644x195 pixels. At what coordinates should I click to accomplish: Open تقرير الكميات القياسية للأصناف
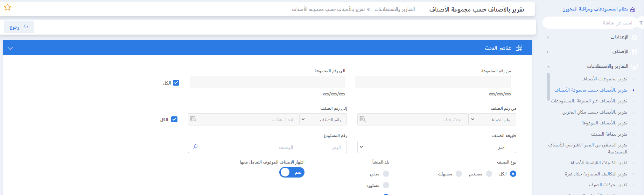598,163
